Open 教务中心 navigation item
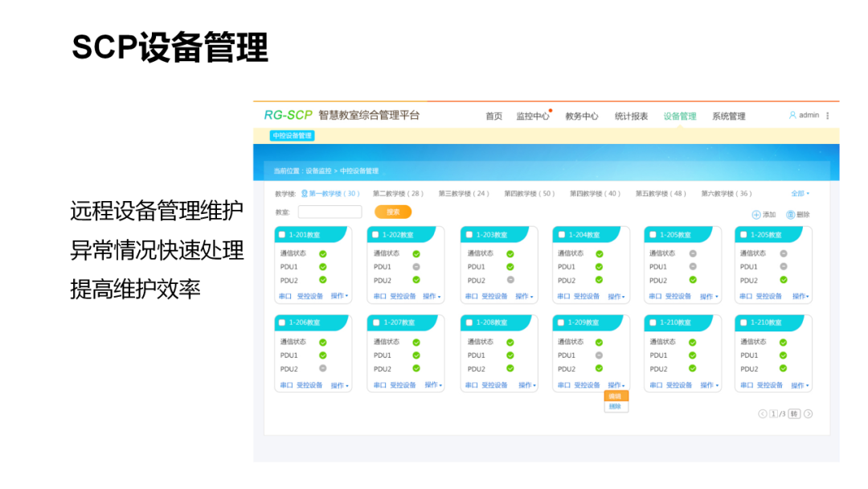The height and width of the screenshot is (489, 868). (x=582, y=117)
